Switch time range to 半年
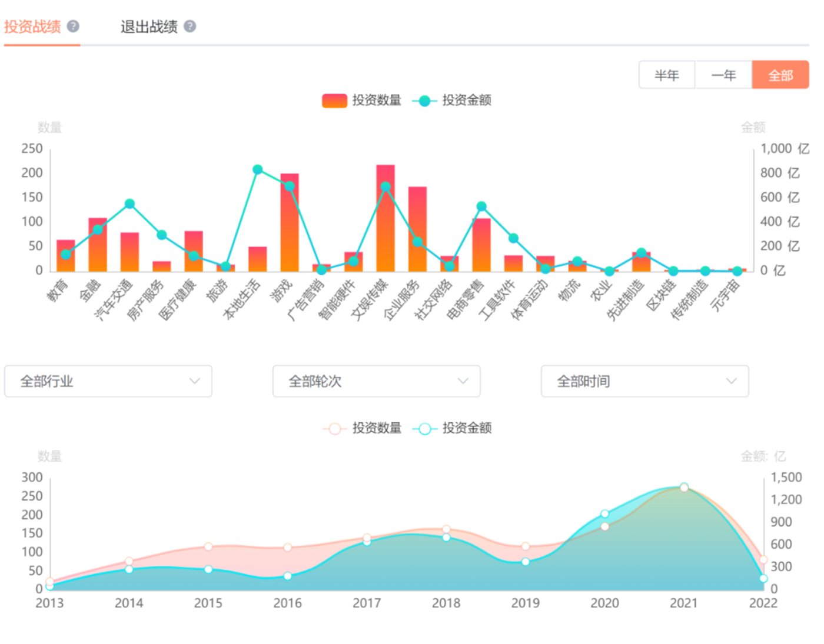824x644 pixels. (x=667, y=75)
